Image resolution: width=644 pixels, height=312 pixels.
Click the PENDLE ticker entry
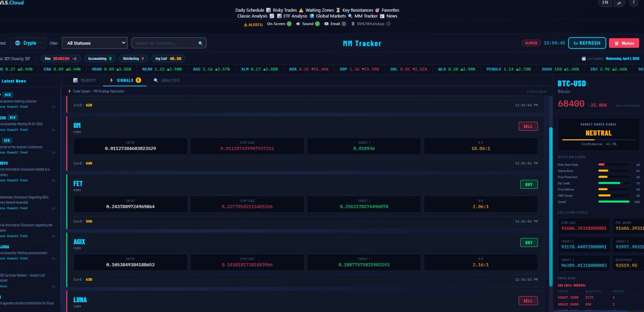pos(509,69)
